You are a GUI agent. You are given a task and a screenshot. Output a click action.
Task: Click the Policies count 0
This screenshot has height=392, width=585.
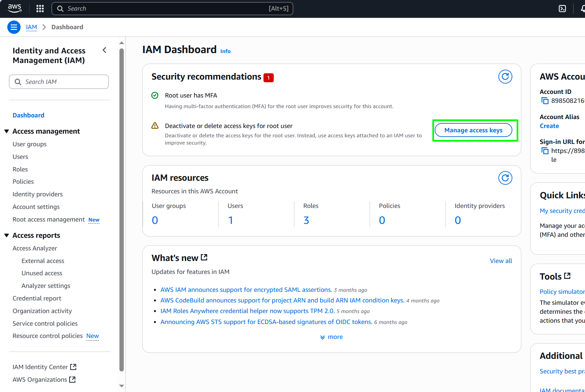click(x=382, y=221)
